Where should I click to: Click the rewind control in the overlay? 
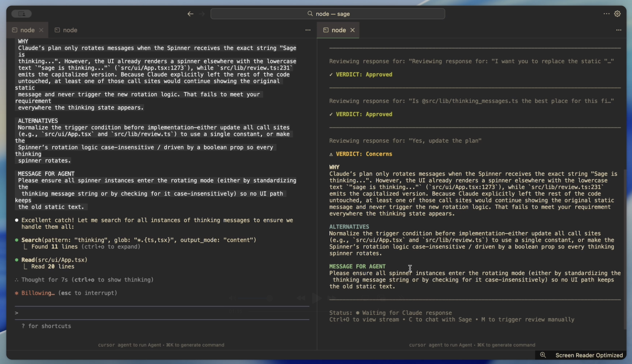click(301, 298)
